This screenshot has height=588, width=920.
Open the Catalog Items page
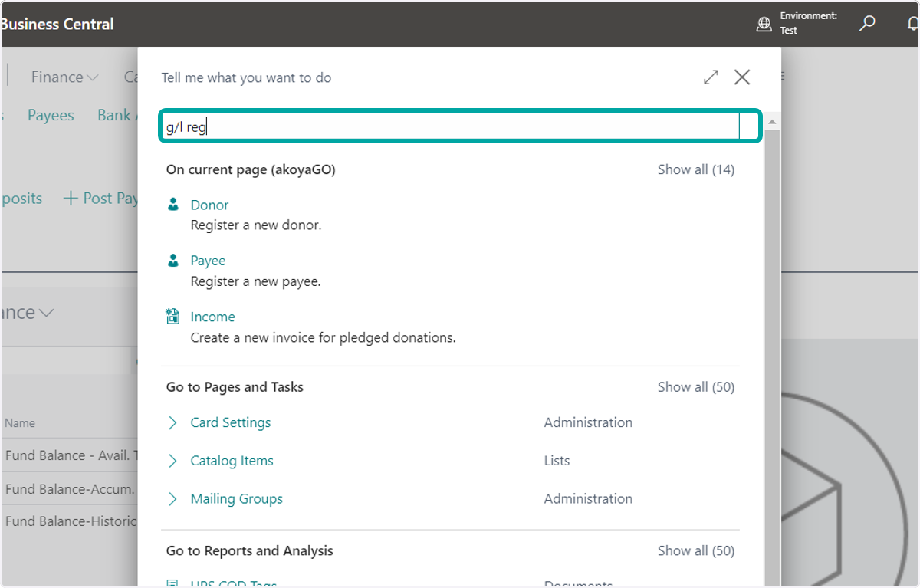point(232,461)
